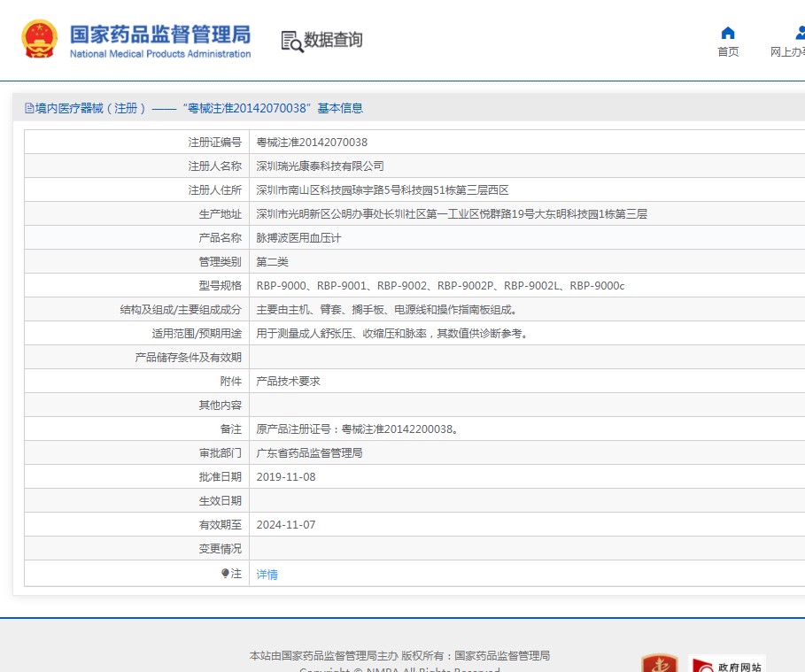Click the national emblem logo in the header
805x672 pixels.
tap(39, 39)
